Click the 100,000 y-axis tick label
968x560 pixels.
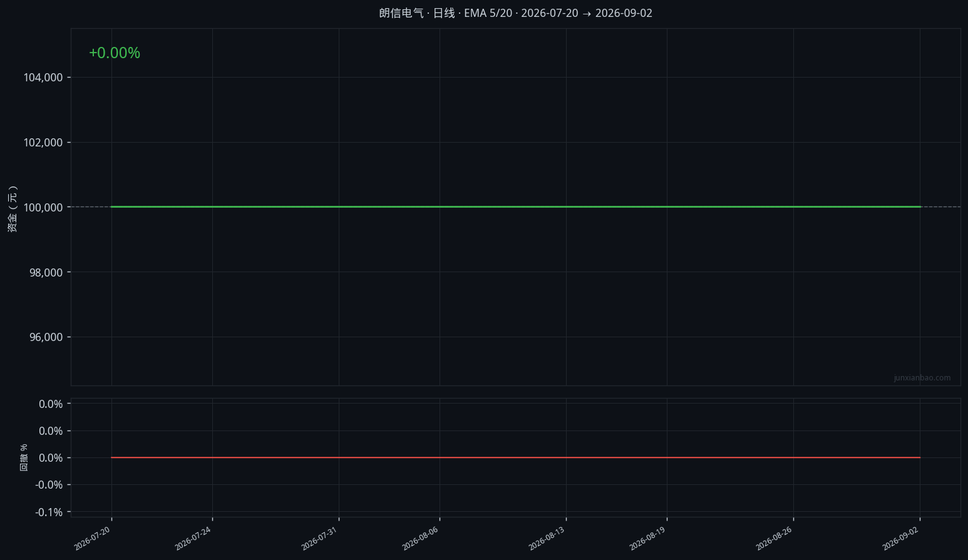click(43, 207)
